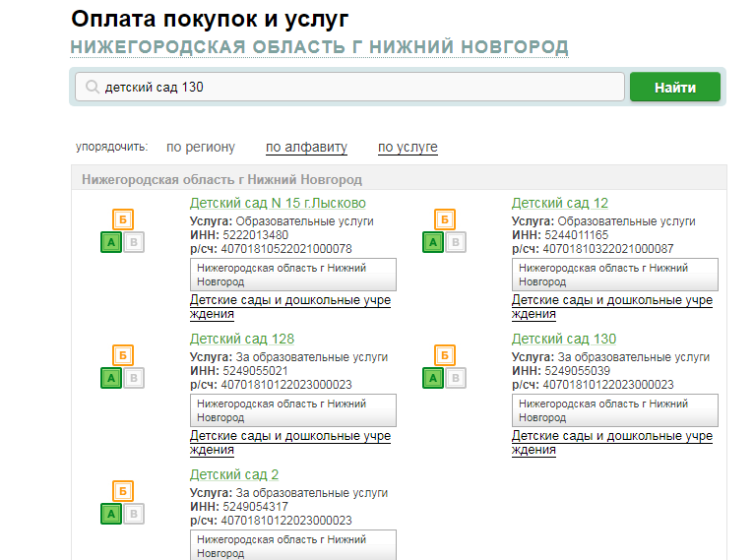Click the search field containing 'детский сад 130'

349,87
